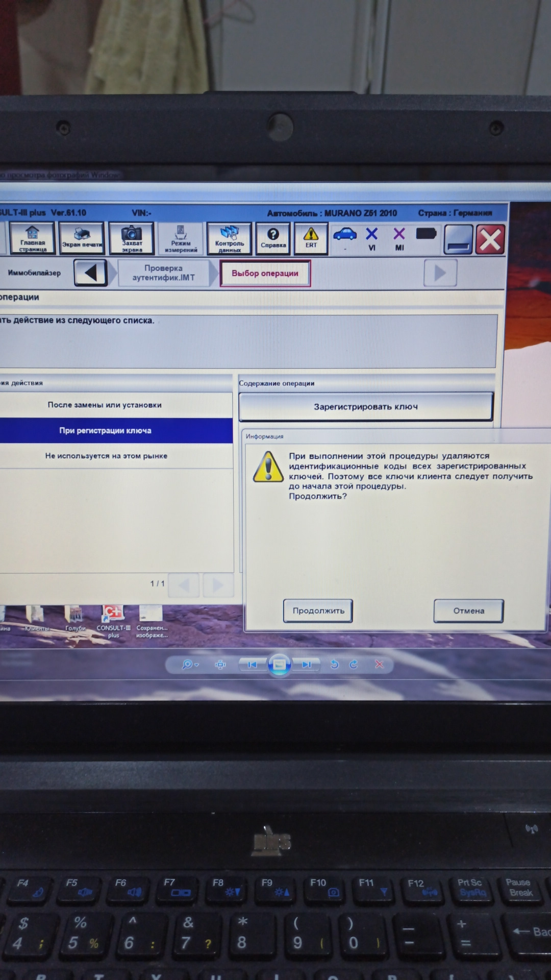Image resolution: width=551 pixels, height=980 pixels.
Task: Select Выбор операции step
Action: pos(265,274)
